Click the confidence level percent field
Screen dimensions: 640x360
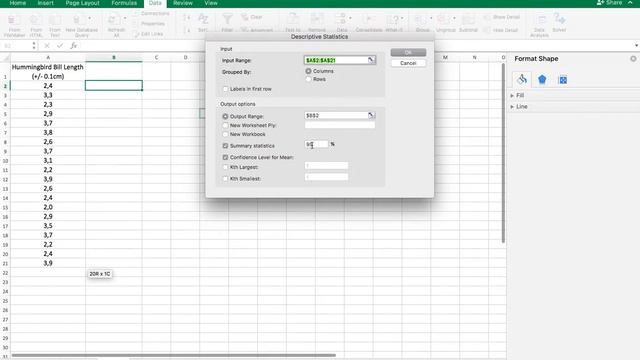point(316,144)
